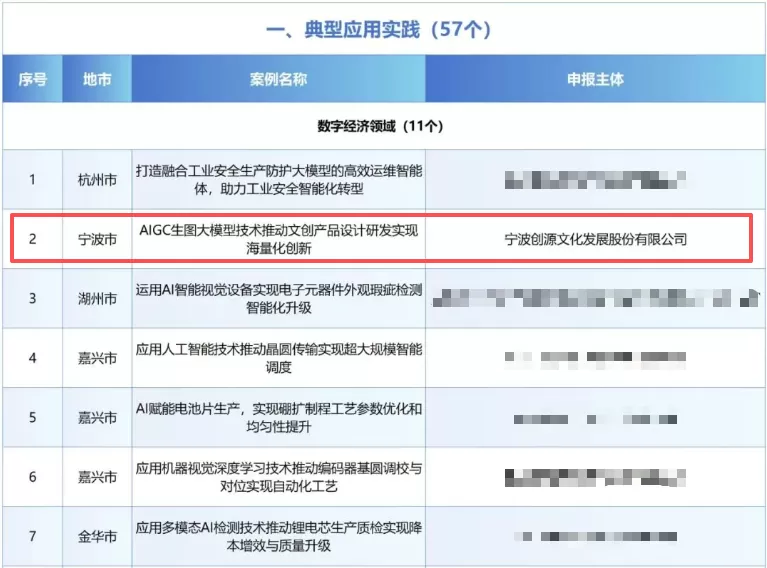Click the 申报主体 column header
Image resolution: width=767 pixels, height=568 pixels.
[595, 79]
